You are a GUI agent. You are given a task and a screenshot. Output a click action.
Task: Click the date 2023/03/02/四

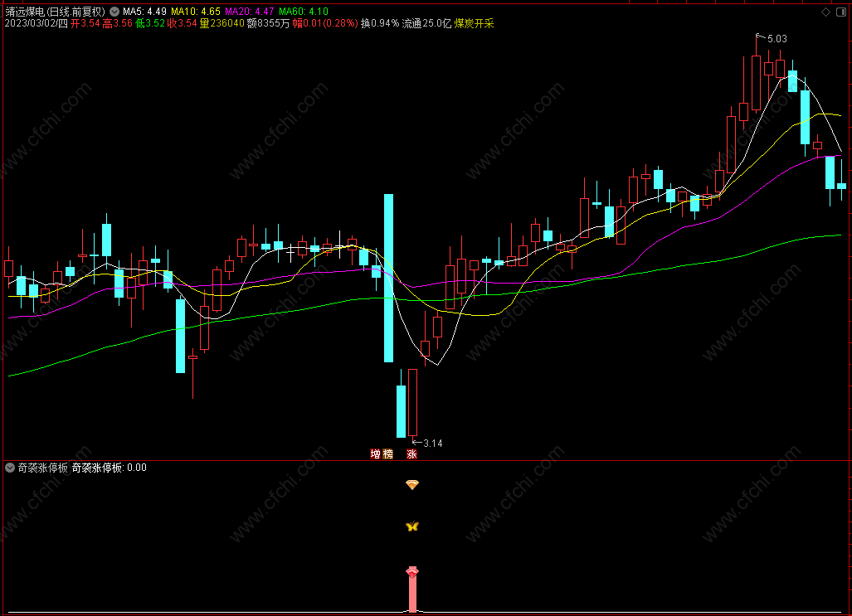(37, 23)
